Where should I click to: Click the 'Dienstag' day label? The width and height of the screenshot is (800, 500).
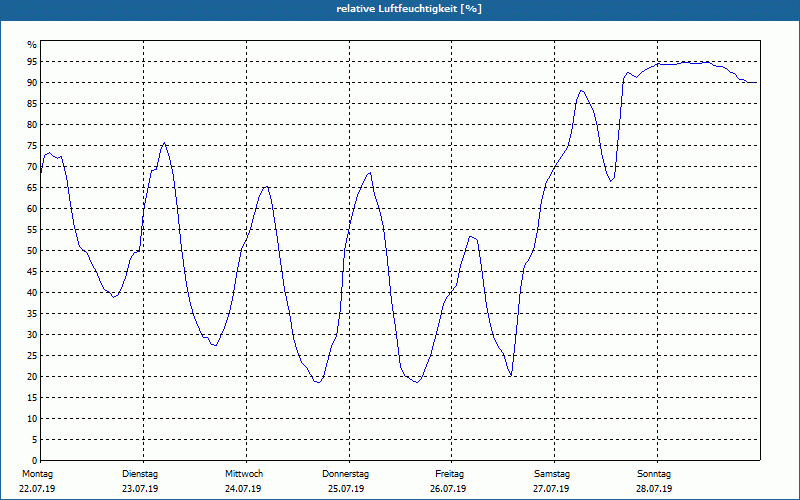(140, 474)
